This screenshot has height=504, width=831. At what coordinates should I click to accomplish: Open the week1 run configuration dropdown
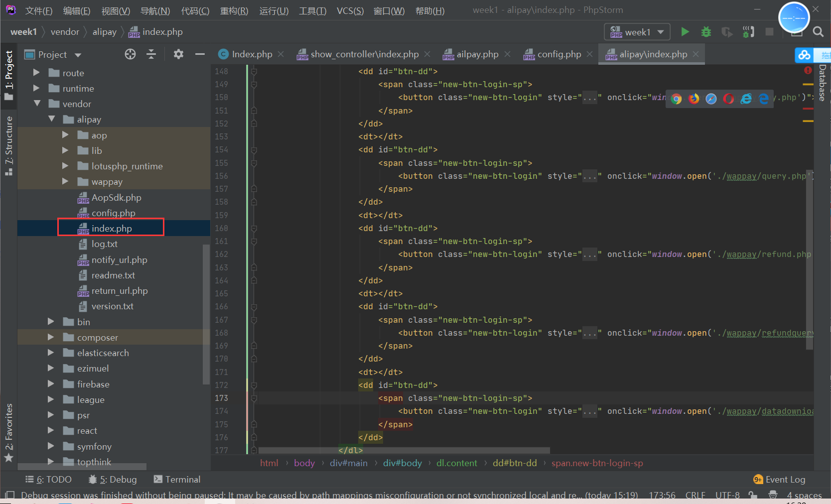coord(637,32)
